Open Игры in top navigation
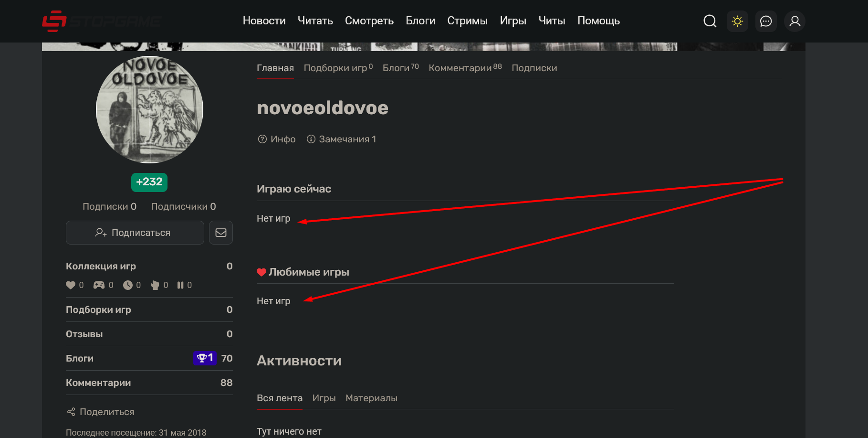Screen dimensions: 868x438 pyautogui.click(x=513, y=21)
